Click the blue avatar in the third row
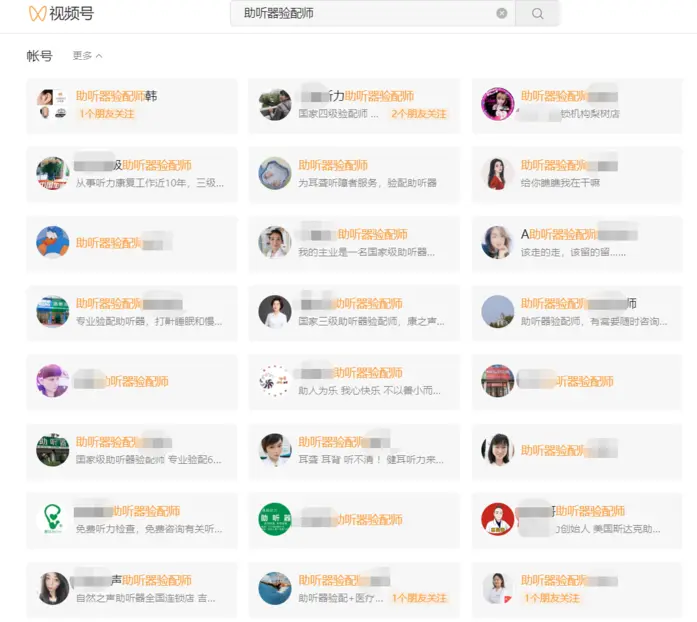 pyautogui.click(x=52, y=243)
